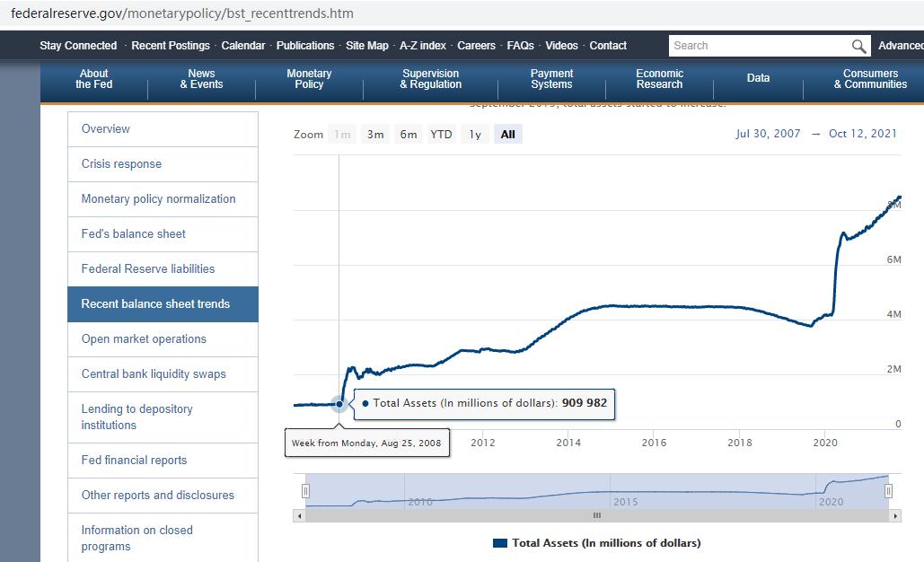924x562 pixels.
Task: Open Central bank liquidity swaps page
Action: pos(154,373)
